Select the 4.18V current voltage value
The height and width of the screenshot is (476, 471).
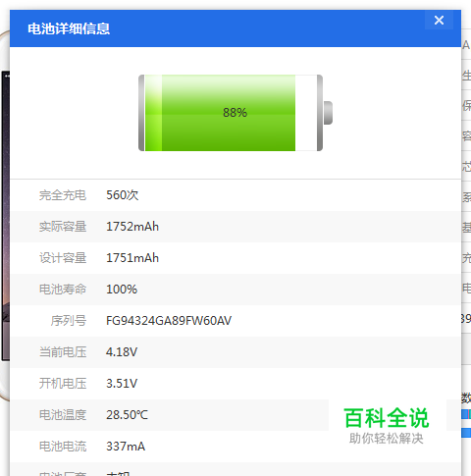coord(122,352)
